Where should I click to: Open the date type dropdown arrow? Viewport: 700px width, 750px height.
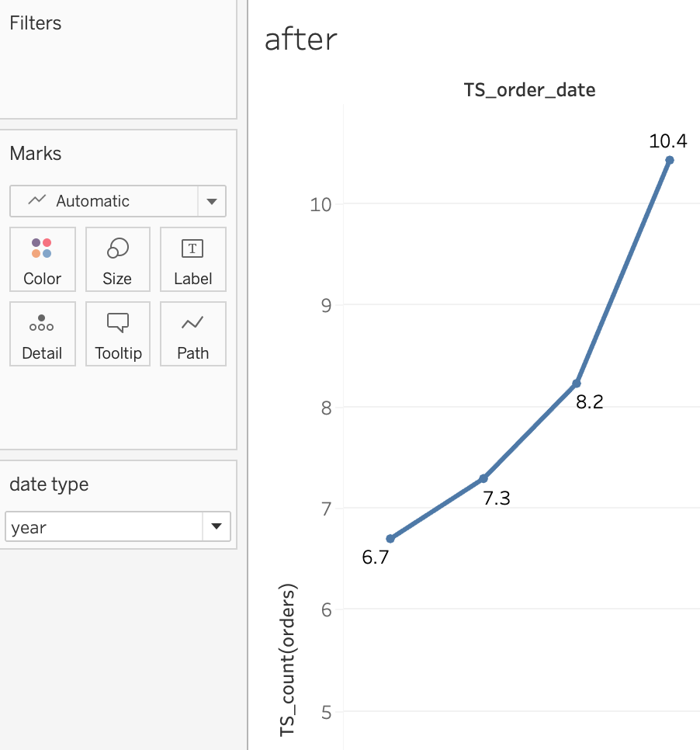pos(217,526)
